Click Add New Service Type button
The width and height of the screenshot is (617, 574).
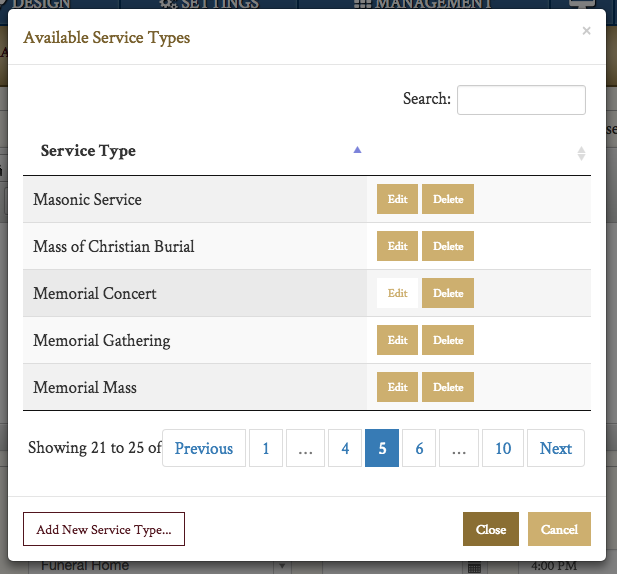[x=104, y=529]
